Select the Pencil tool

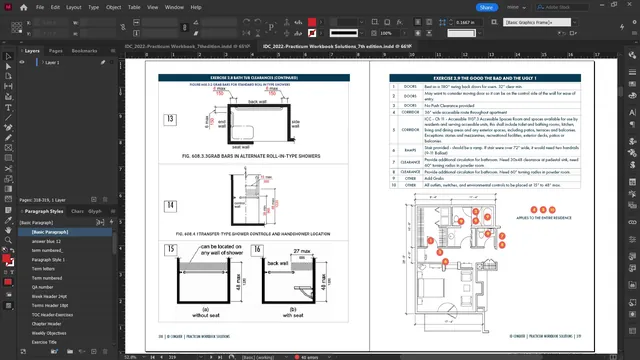point(8,138)
